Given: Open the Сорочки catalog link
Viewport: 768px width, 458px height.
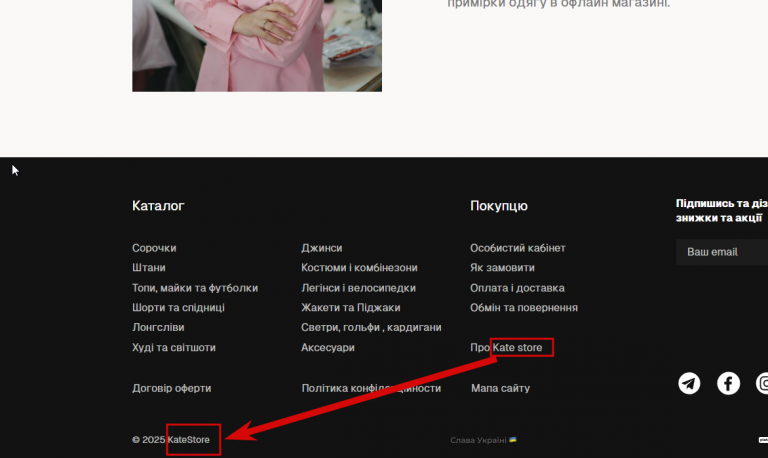Looking at the screenshot, I should click(x=154, y=248).
